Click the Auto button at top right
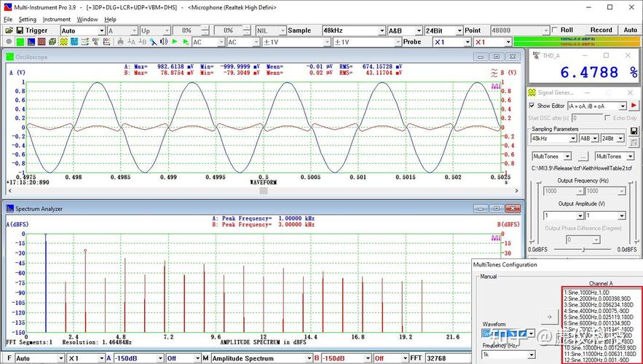The width and height of the screenshot is (643, 364). pos(631,30)
